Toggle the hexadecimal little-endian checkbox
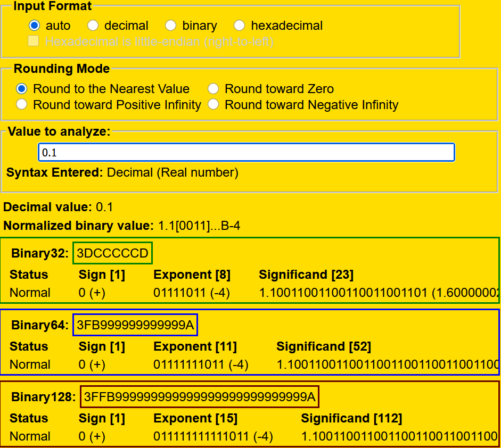 (x=33, y=42)
